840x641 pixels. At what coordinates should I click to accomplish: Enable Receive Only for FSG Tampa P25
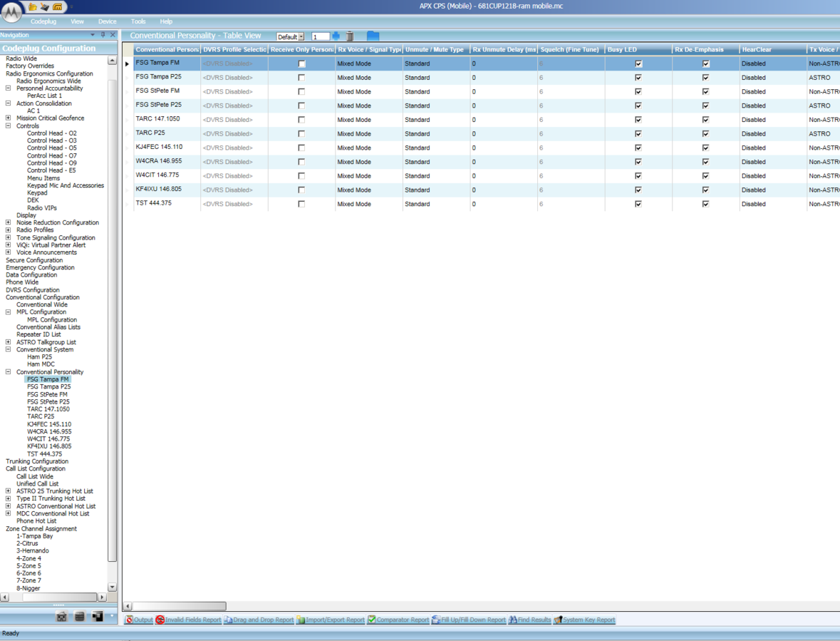pos(301,78)
